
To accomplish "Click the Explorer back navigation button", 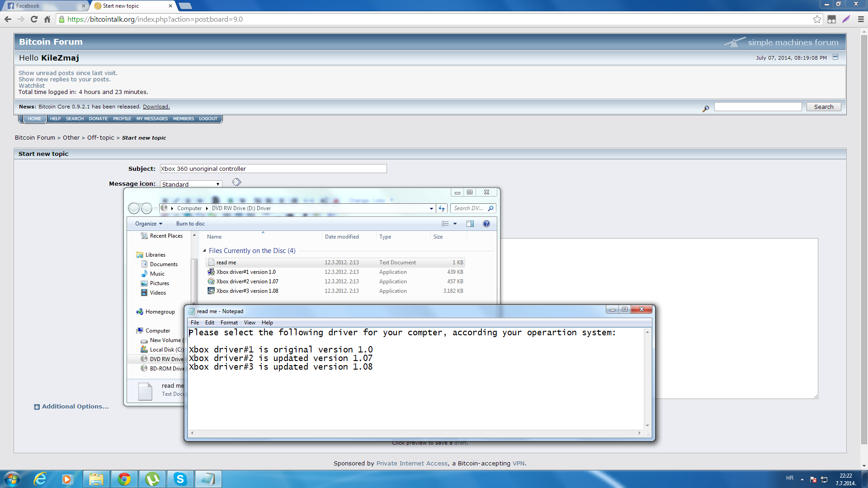I will (134, 208).
